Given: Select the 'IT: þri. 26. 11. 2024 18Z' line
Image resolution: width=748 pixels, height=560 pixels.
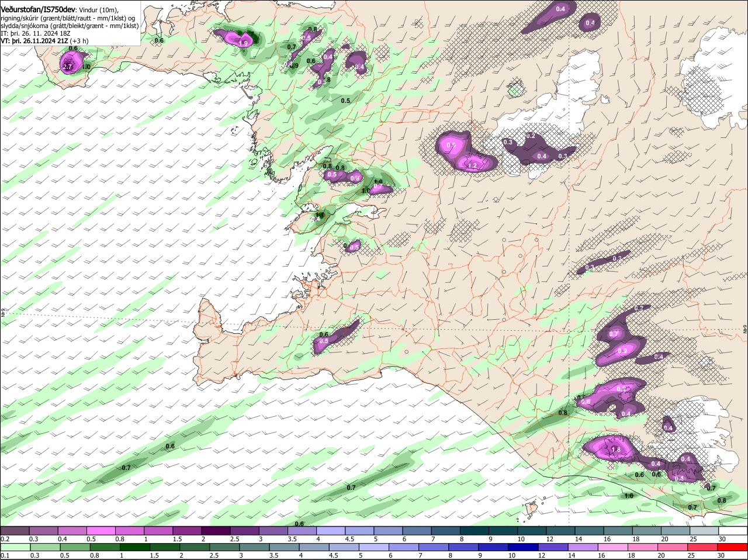Looking at the screenshot, I should tap(35, 33).
